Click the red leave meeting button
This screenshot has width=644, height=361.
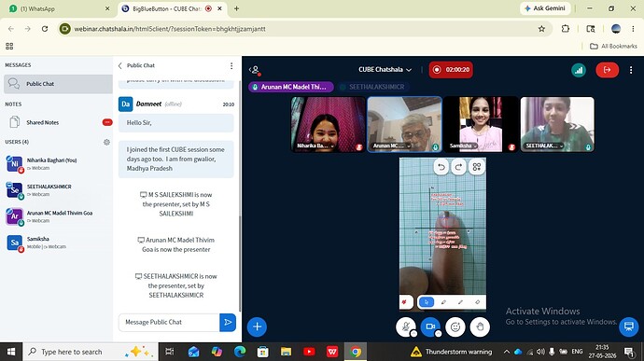tap(607, 70)
